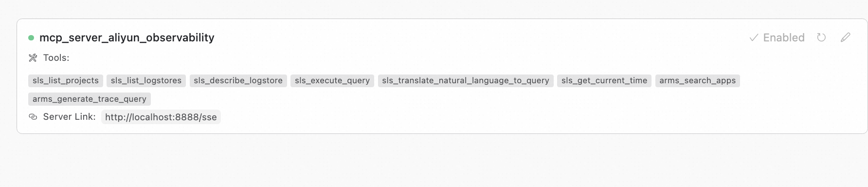Click the Server Link: label

pyautogui.click(x=70, y=117)
